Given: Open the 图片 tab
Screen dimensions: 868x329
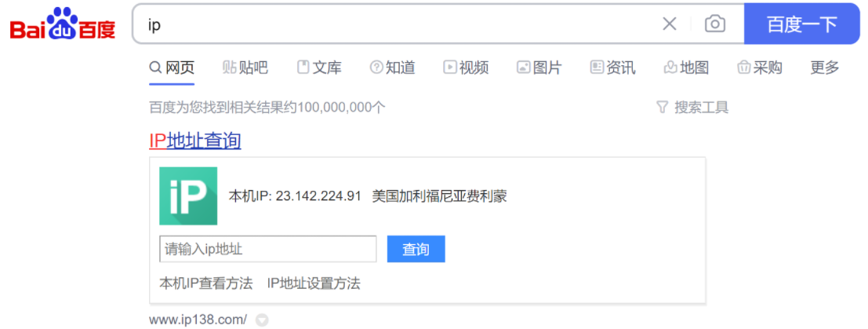Looking at the screenshot, I should (x=539, y=68).
